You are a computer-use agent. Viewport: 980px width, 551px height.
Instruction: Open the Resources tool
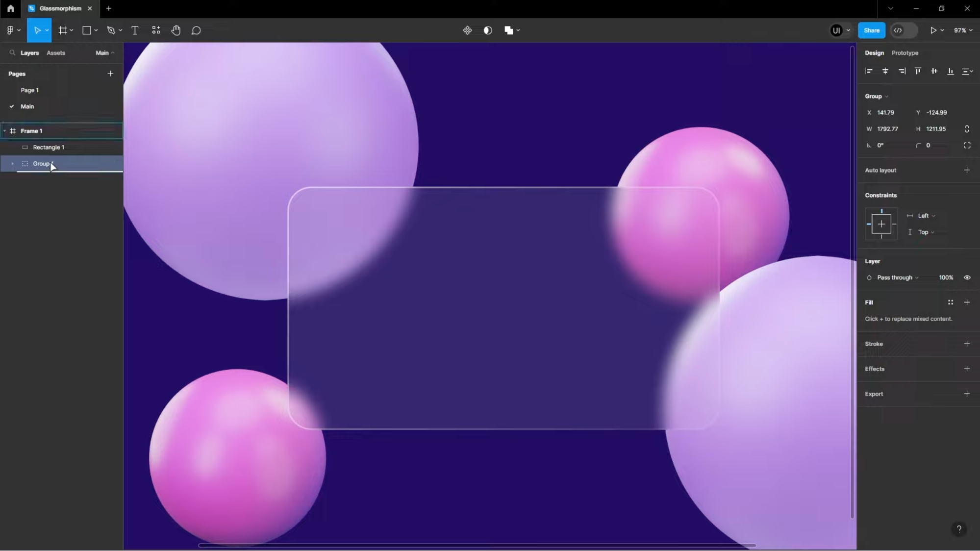point(156,30)
